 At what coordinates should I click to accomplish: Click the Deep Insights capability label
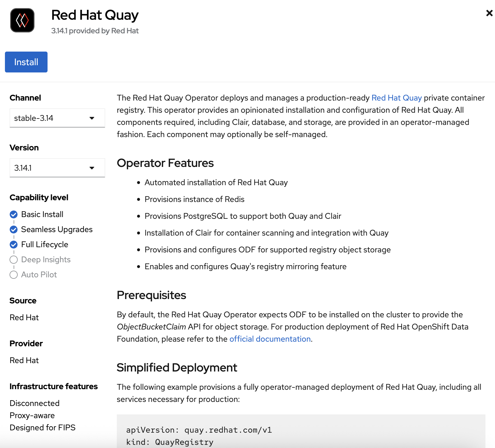click(x=46, y=260)
